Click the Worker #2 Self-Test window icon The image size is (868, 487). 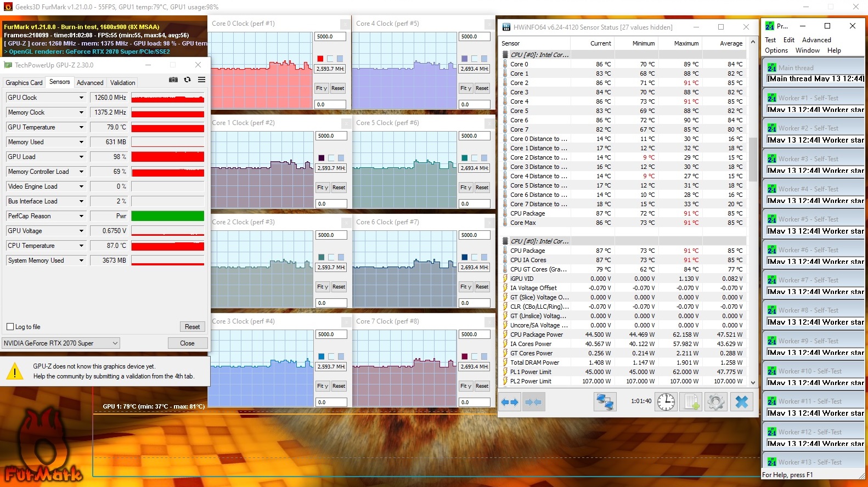772,128
